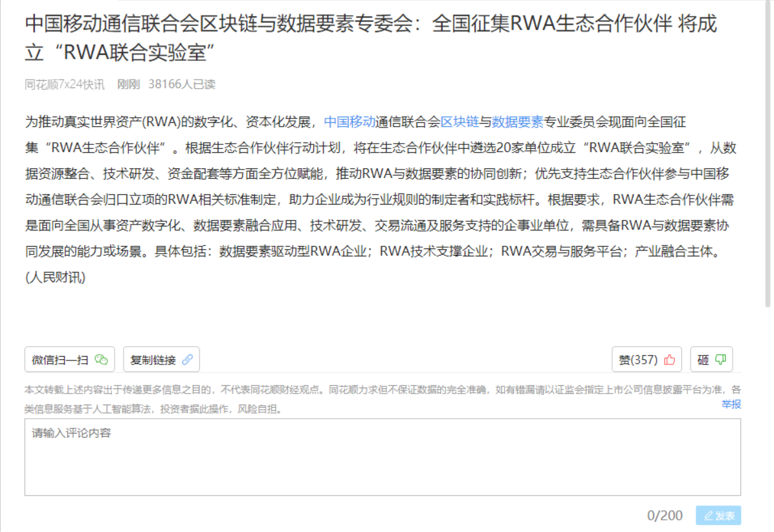The width and height of the screenshot is (774, 532).
Task: Focus the 请输入评论内容 comment box
Action: click(x=382, y=457)
